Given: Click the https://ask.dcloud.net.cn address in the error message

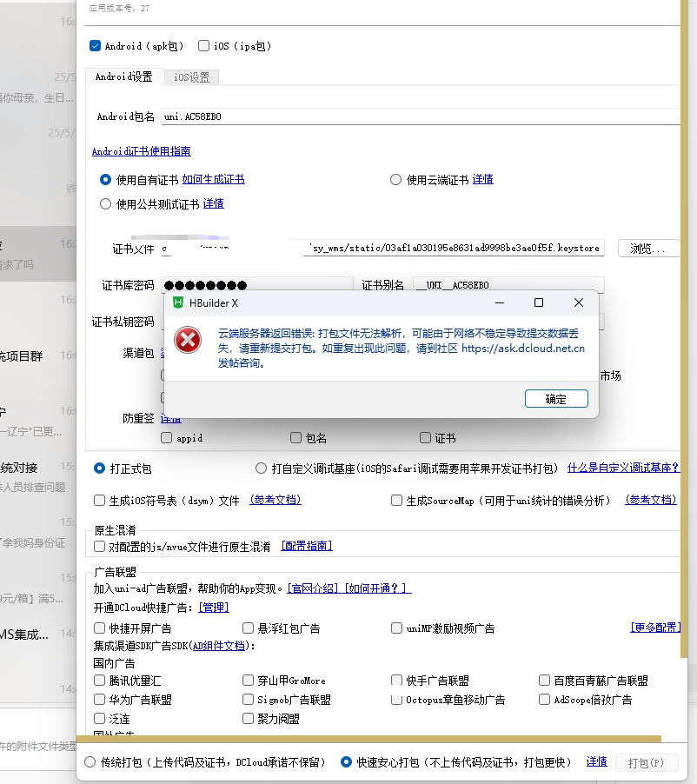Looking at the screenshot, I should tap(523, 349).
